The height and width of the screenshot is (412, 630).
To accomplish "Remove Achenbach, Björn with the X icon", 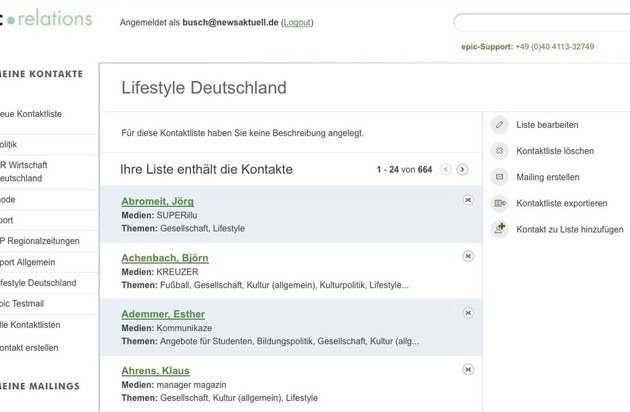I will tap(468, 257).
